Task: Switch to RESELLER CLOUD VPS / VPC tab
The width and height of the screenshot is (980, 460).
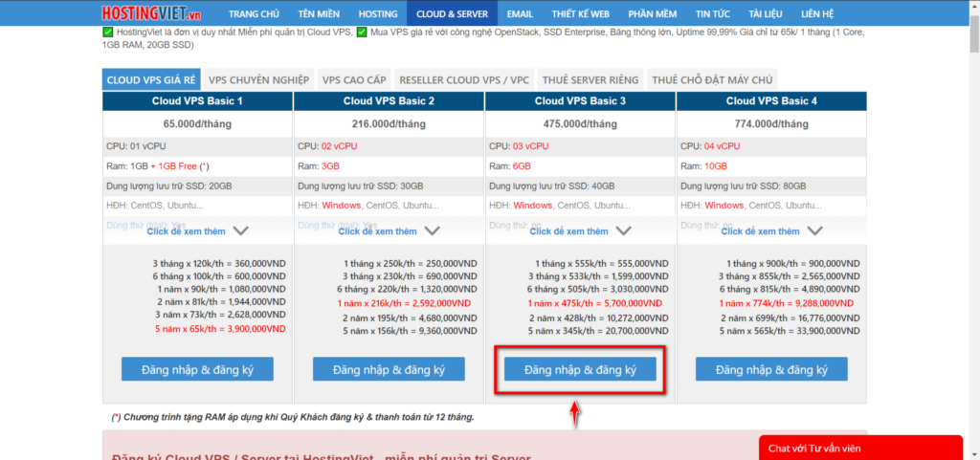Action: (464, 80)
